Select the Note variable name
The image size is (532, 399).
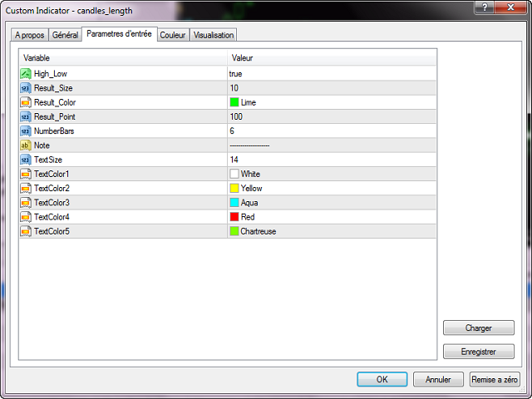42,145
